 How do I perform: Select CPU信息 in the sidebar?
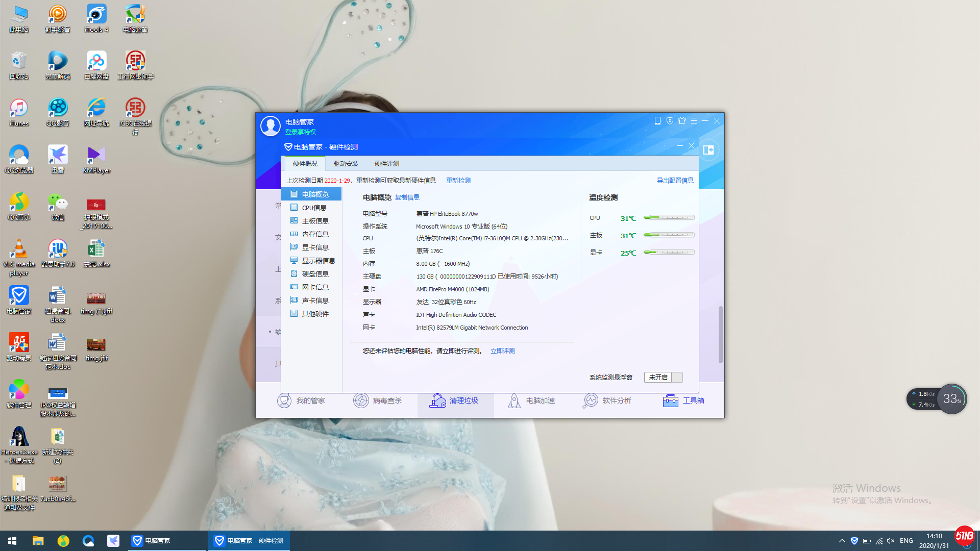pos(314,208)
